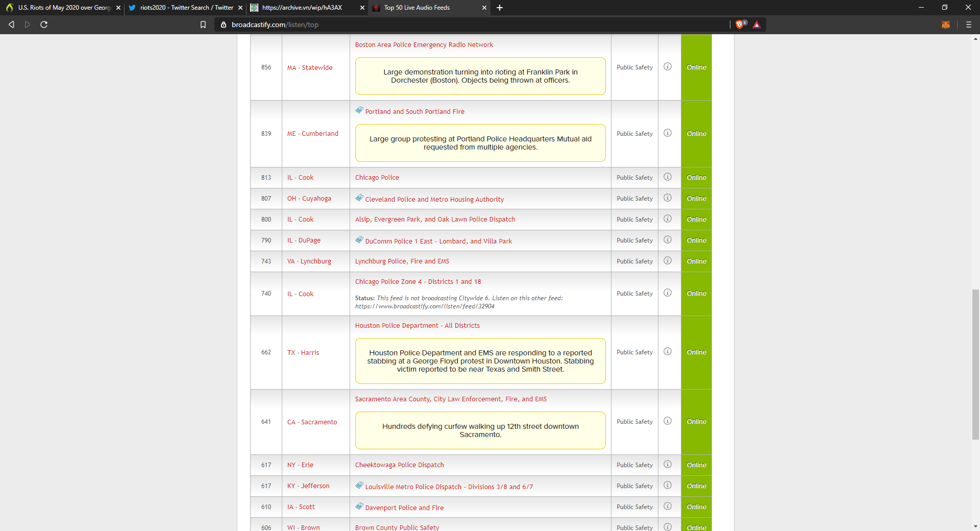Select the Top 50 Live Audio Feeds tab

(430, 8)
